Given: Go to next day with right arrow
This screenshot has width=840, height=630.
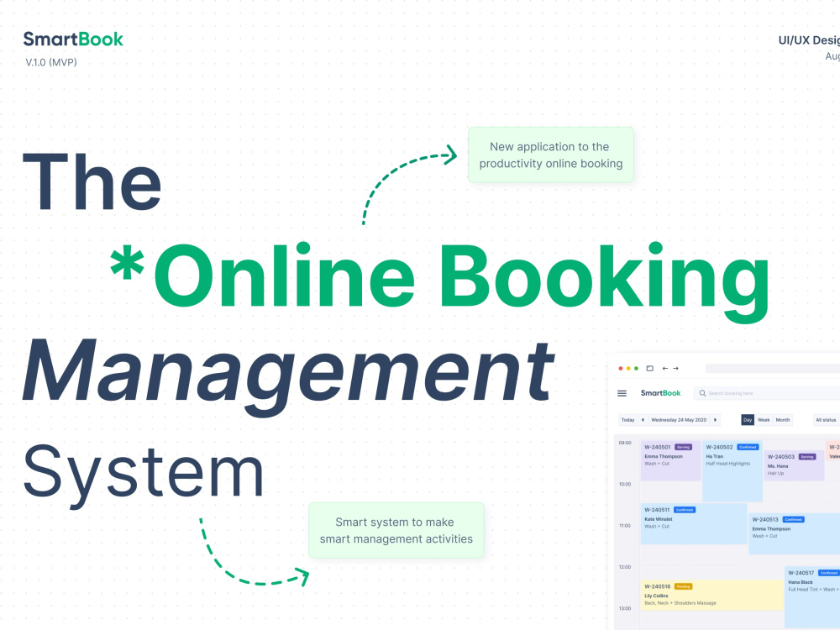Looking at the screenshot, I should tap(715, 420).
